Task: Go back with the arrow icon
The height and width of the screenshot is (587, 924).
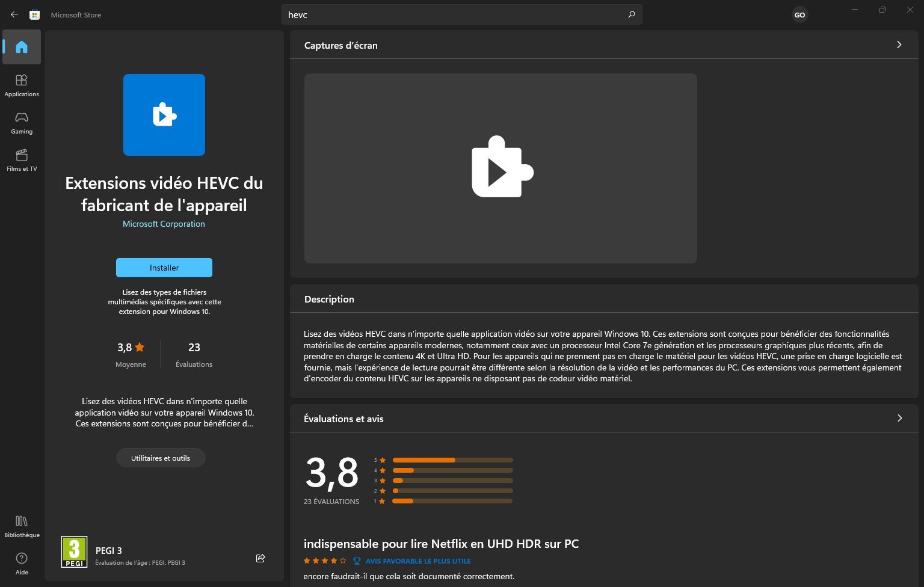Action: pos(14,14)
